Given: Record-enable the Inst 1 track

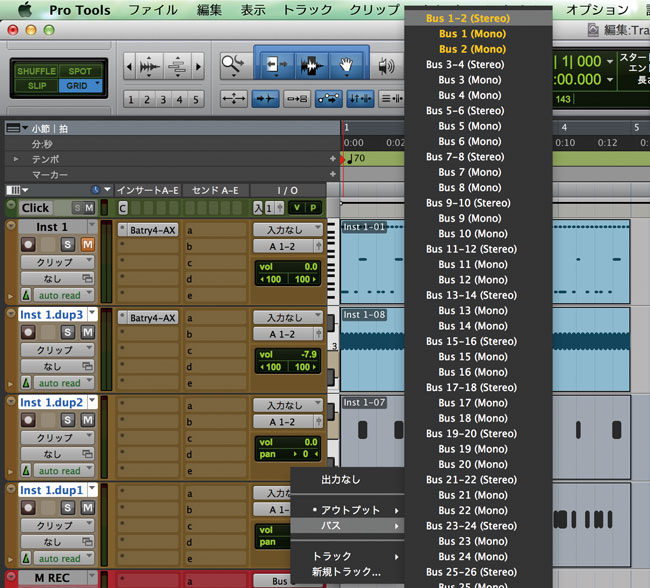Looking at the screenshot, I should [28, 245].
